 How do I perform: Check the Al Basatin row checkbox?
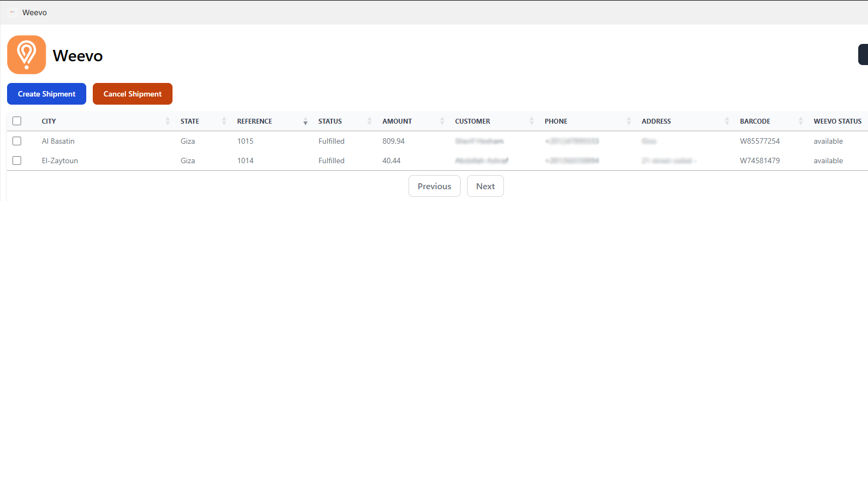pyautogui.click(x=17, y=141)
